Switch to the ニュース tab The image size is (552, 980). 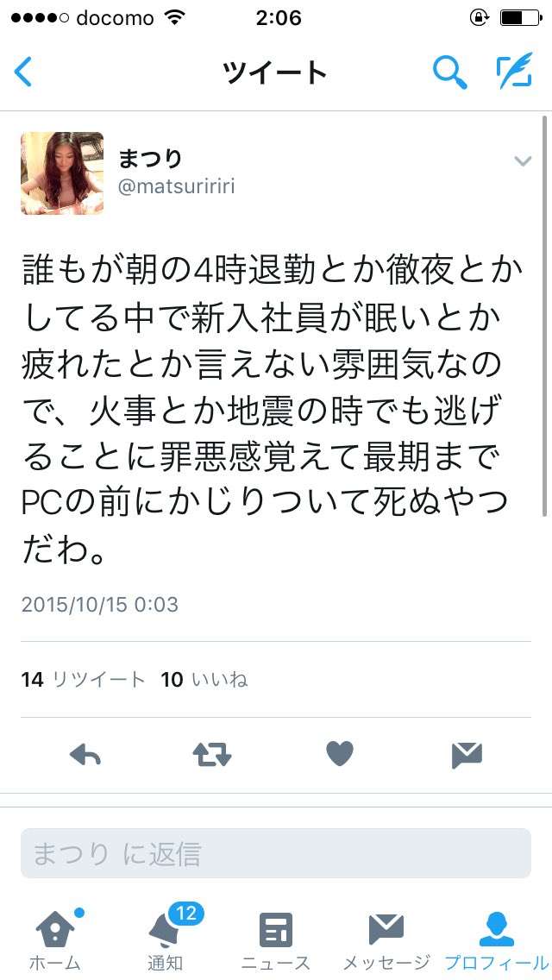pyautogui.click(x=276, y=941)
